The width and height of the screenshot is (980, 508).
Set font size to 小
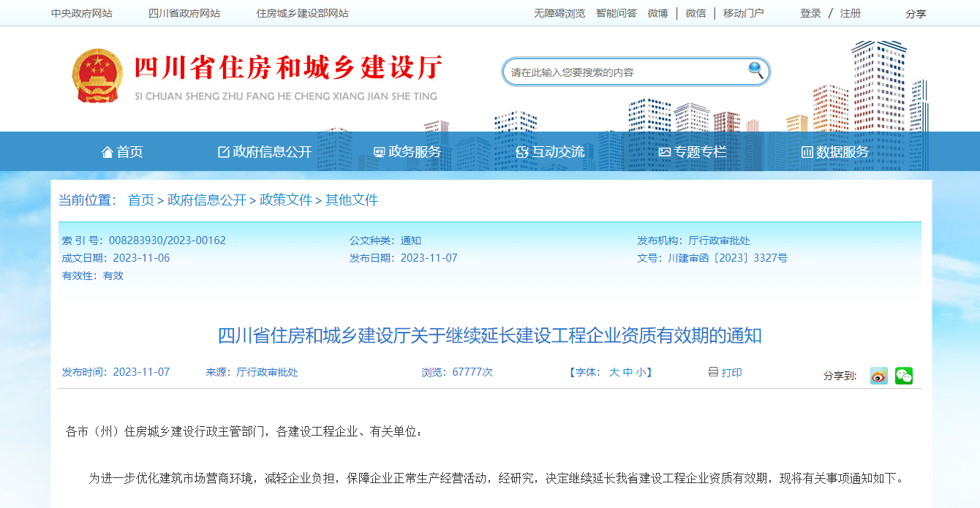[x=641, y=373]
